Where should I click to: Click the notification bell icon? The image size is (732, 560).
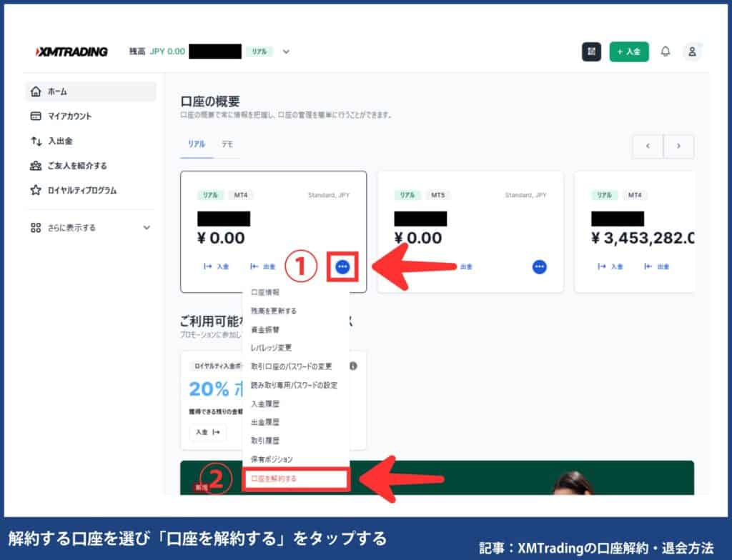(666, 51)
